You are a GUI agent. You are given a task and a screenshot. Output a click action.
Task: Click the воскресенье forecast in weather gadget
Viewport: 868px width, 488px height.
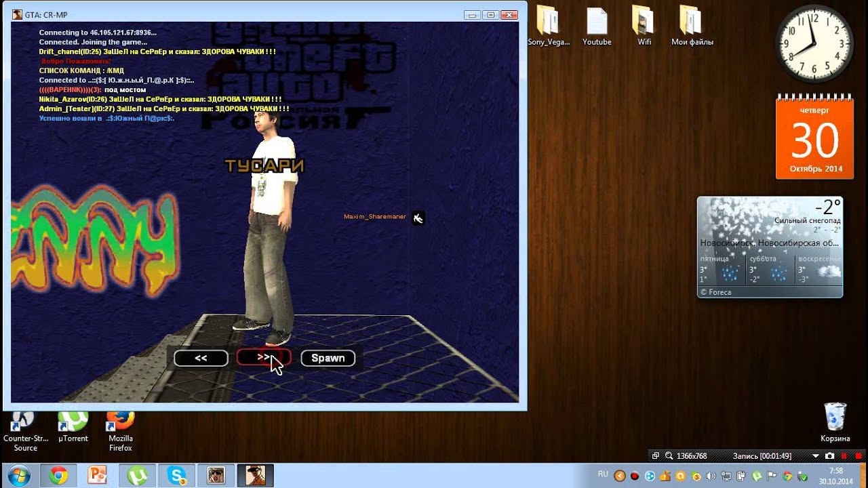pyautogui.click(x=819, y=269)
